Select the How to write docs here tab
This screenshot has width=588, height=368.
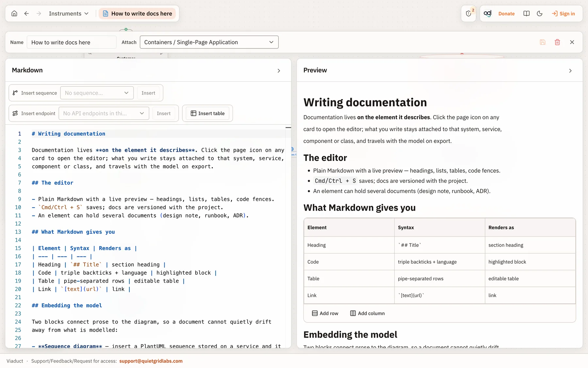click(x=138, y=13)
